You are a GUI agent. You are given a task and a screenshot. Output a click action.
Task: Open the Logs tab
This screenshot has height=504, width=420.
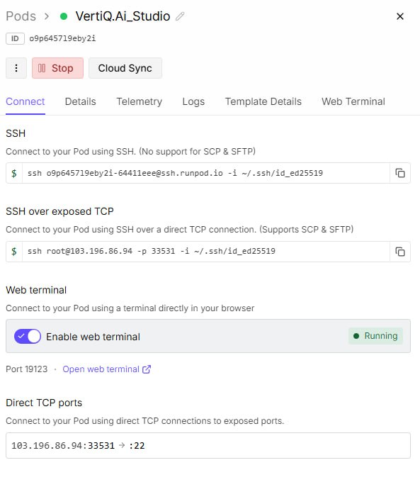193,101
